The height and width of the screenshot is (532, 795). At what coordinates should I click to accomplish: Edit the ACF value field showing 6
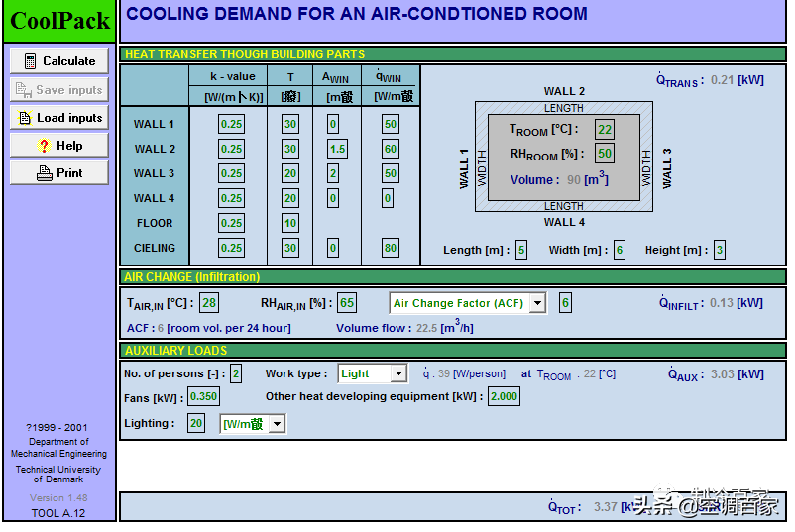pyautogui.click(x=565, y=303)
